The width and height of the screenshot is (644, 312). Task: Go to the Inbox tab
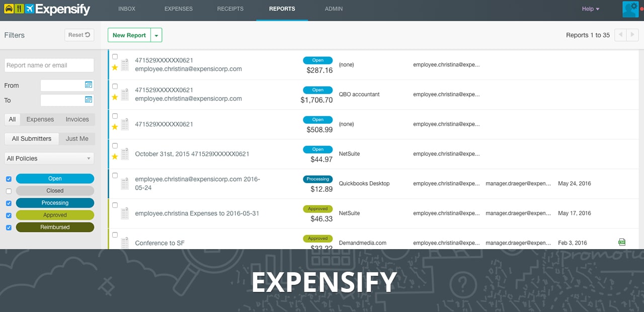[x=127, y=9]
